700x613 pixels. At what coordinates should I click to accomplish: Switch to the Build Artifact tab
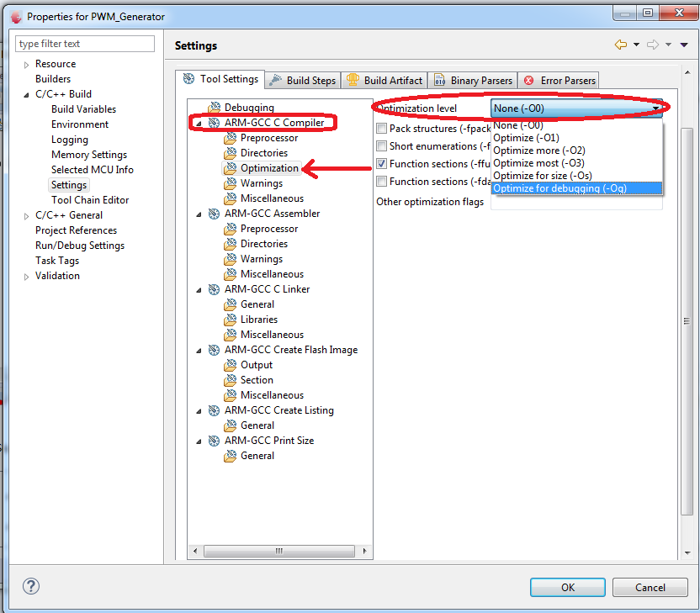pyautogui.click(x=384, y=81)
